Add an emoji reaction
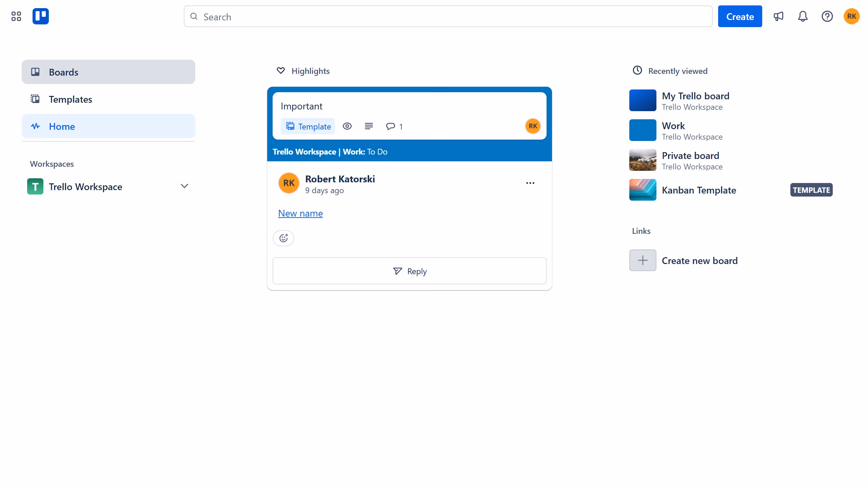Viewport: 868px width, 488px height. tap(283, 238)
